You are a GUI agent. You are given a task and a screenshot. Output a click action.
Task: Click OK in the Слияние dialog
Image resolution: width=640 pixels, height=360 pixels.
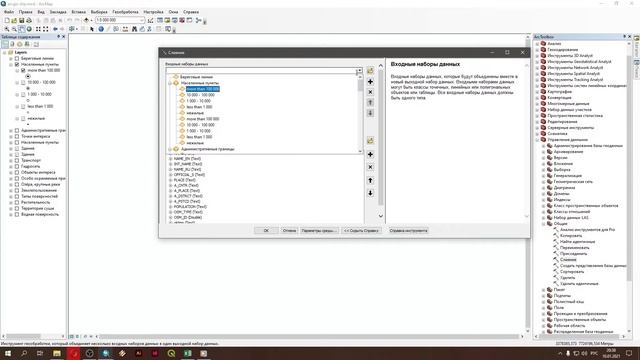(x=266, y=231)
